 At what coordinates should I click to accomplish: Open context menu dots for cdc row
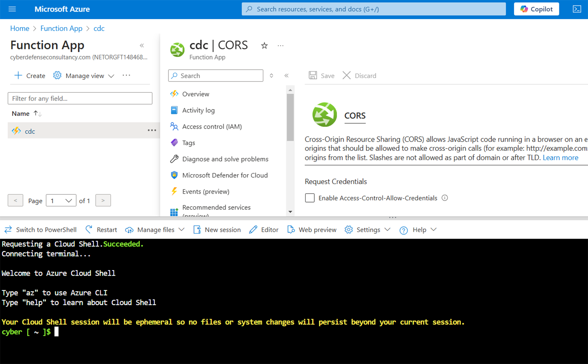click(x=152, y=131)
